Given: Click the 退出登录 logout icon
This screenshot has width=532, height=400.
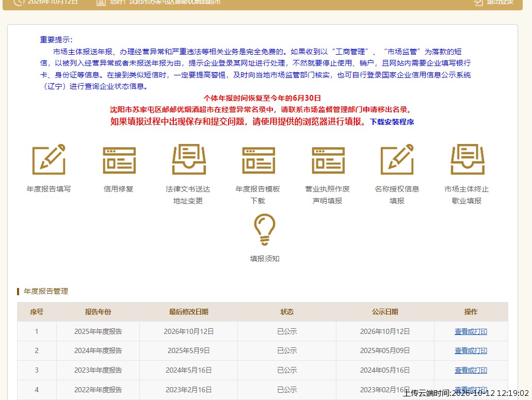Looking at the screenshot, I should (x=478, y=3).
